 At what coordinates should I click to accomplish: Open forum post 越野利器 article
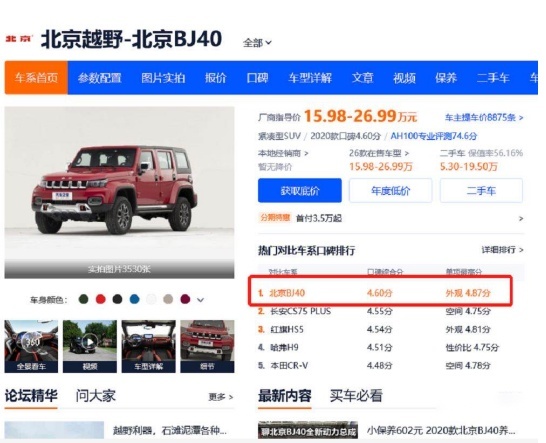tap(170, 430)
